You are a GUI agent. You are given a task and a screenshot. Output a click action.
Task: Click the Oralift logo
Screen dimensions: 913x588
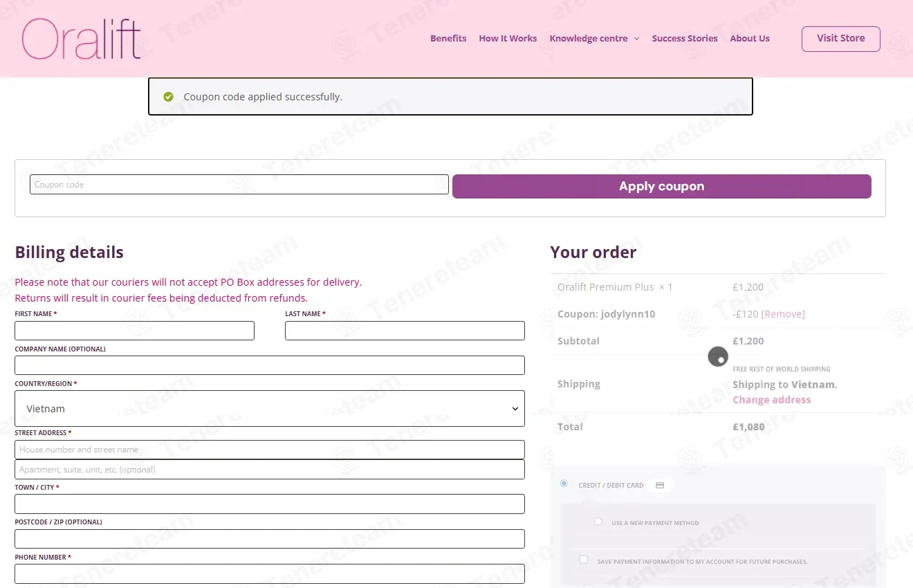click(82, 39)
